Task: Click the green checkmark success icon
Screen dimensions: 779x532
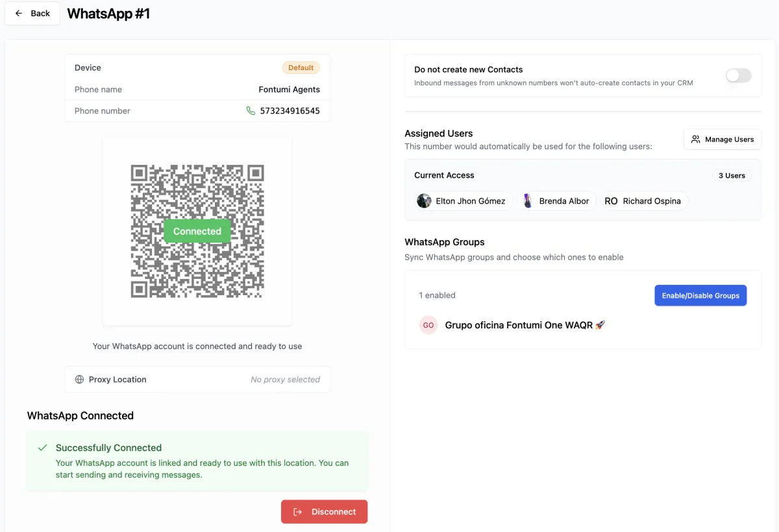Action: tap(43, 448)
